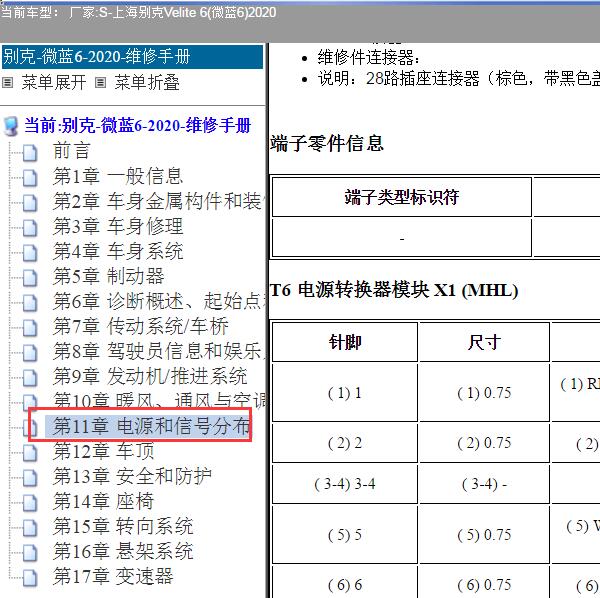The width and height of the screenshot is (600, 598).
Task: Click the page icon next to 第17章 变速器
Action: pos(30,578)
